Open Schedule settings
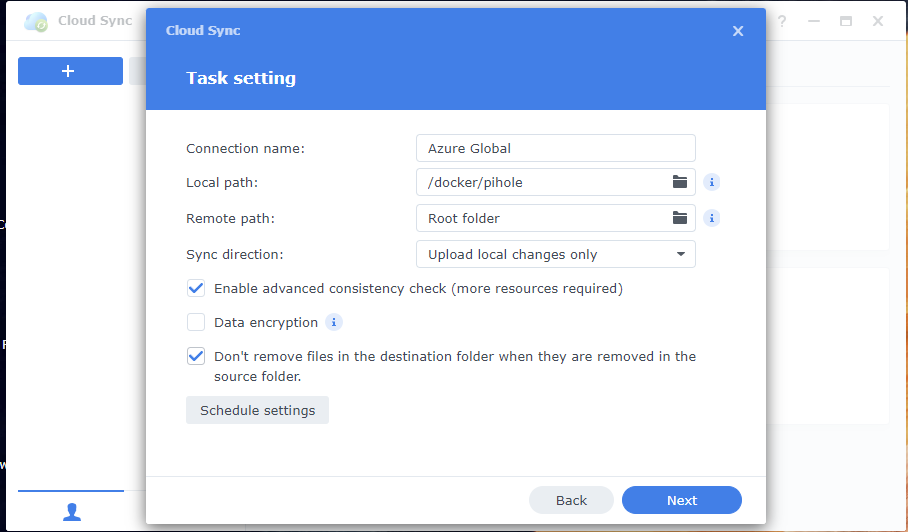The image size is (908, 532). pyautogui.click(x=257, y=410)
